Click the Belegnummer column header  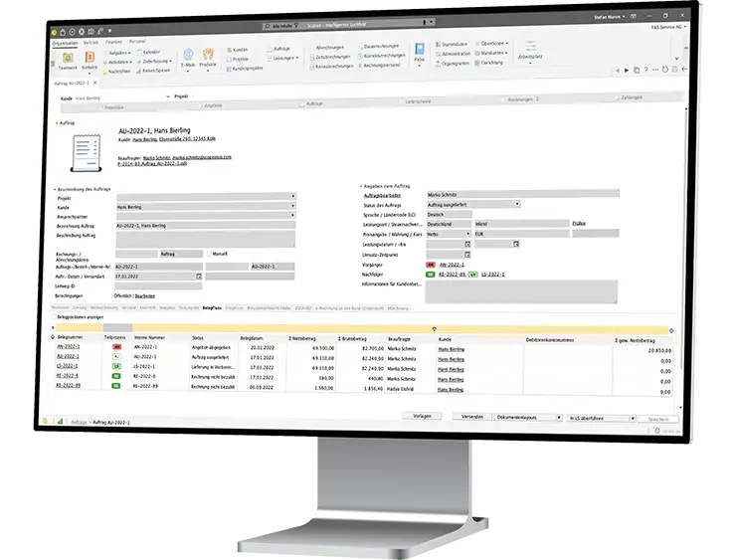70,337
